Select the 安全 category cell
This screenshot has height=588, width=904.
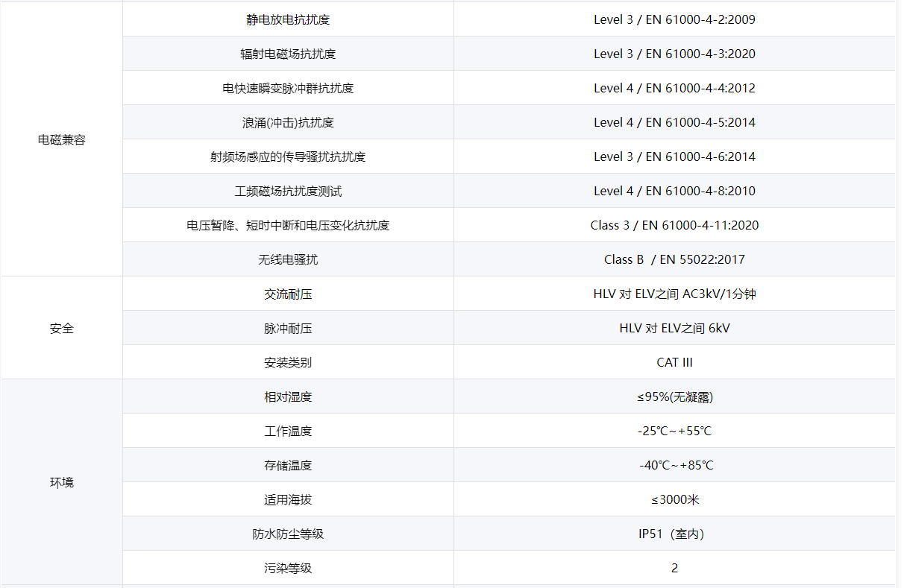click(62, 329)
